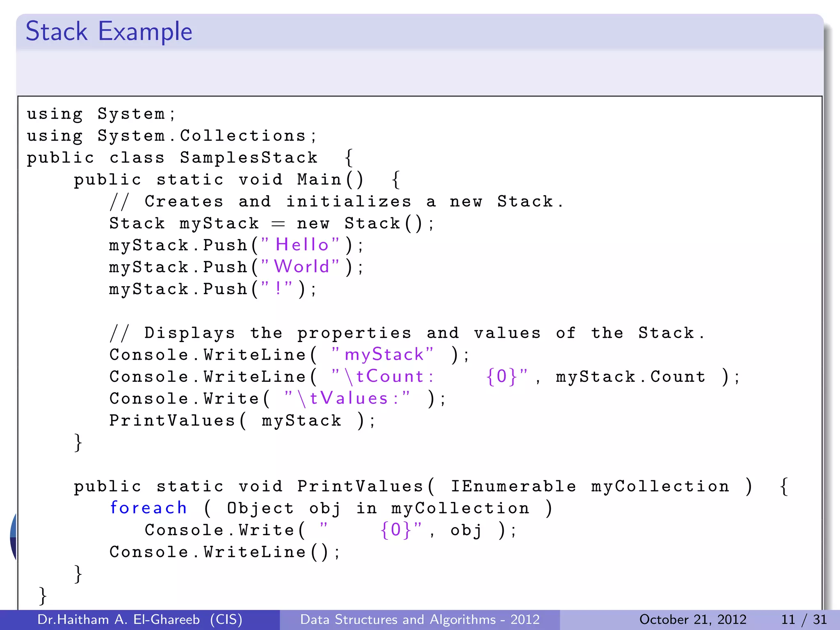Click the 'Console.WriteLine();' line

pos(225,552)
